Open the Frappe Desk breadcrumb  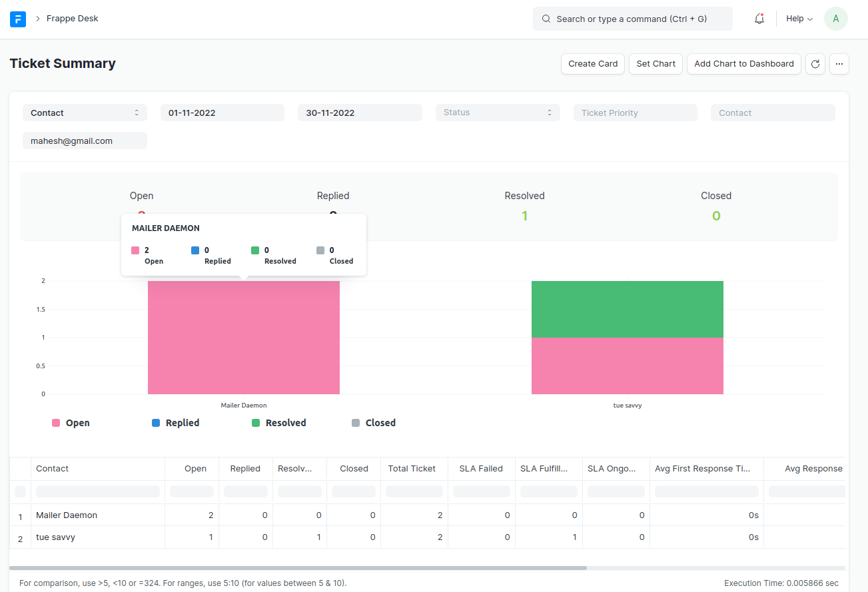(72, 19)
